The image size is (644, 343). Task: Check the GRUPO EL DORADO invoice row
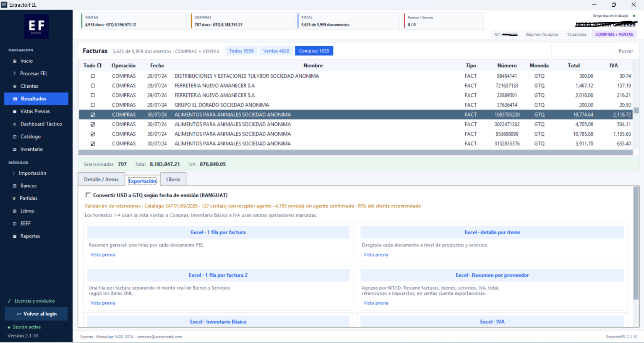[x=93, y=105]
